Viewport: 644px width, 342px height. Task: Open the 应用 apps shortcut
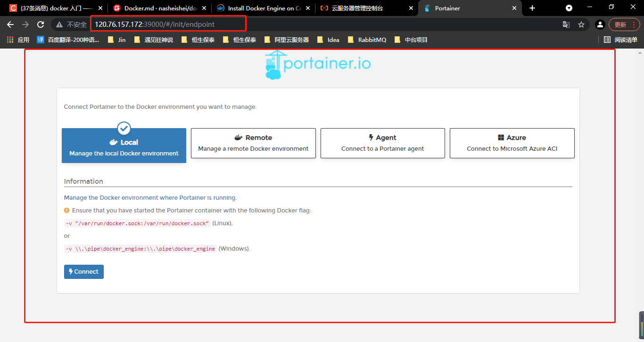(x=18, y=40)
